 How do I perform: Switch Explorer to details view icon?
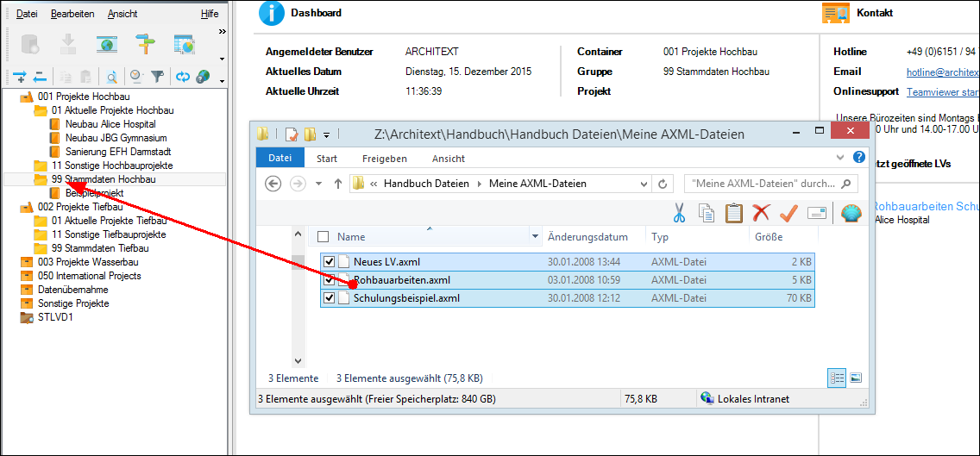(x=836, y=378)
